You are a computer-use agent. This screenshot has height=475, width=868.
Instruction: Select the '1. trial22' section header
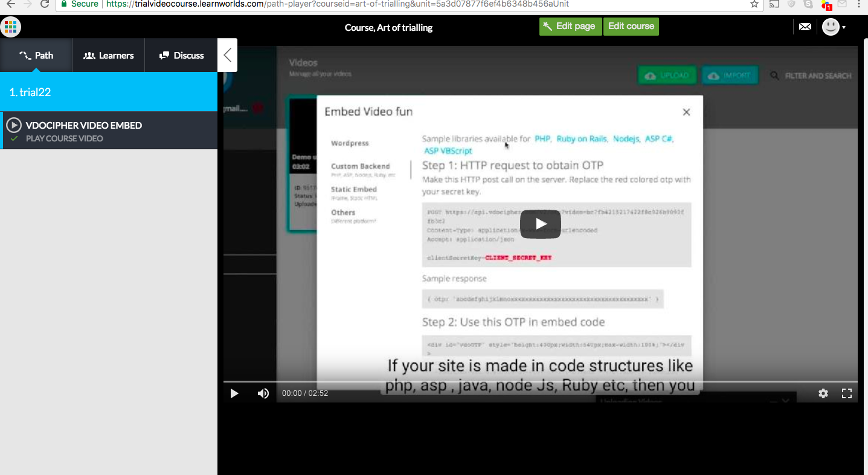[109, 92]
